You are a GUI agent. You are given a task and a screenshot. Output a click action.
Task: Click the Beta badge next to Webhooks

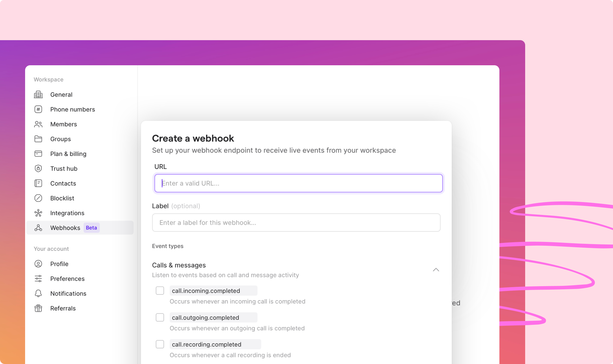pos(91,227)
